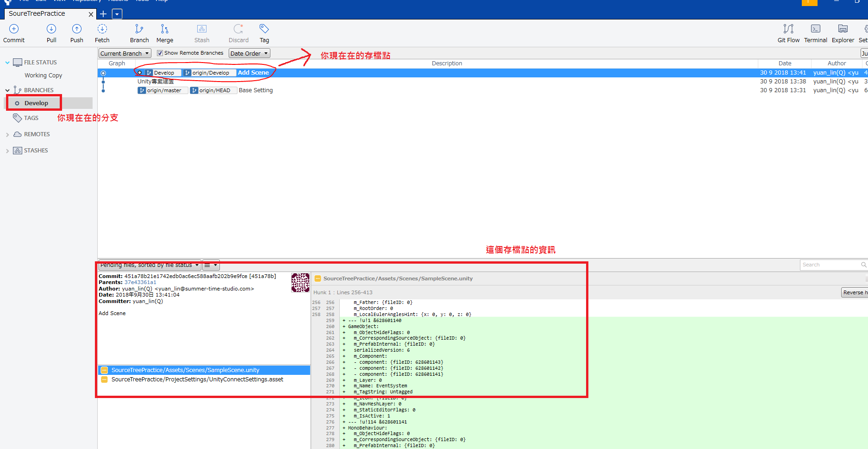The height and width of the screenshot is (449, 868).
Task: Click the Hunk 1 : Lines 256-413 label
Action: [x=343, y=292]
